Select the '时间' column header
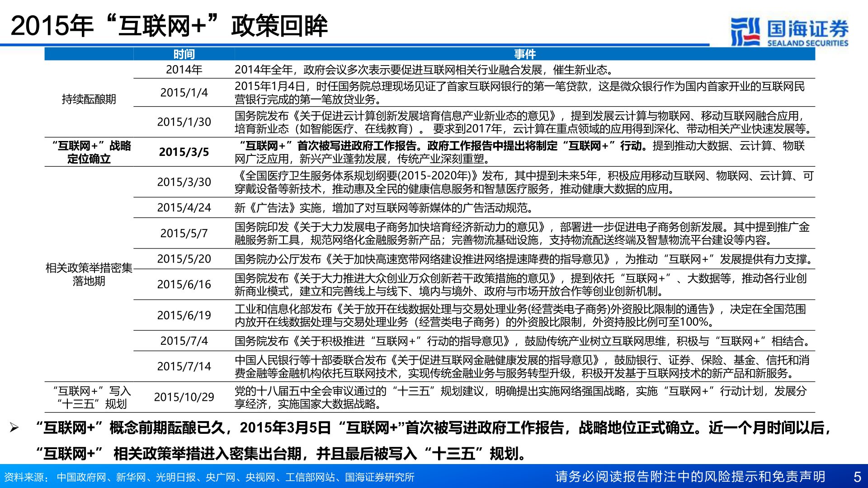This screenshot has height=488, width=868. pyautogui.click(x=183, y=54)
